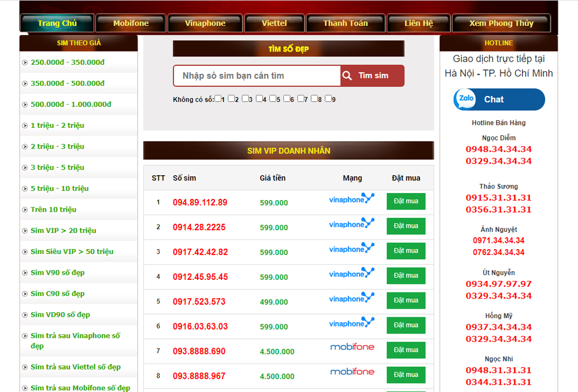Click the Vinaphone logo in row 0917.523.573
The width and height of the screenshot is (578, 392).
coord(351,297)
